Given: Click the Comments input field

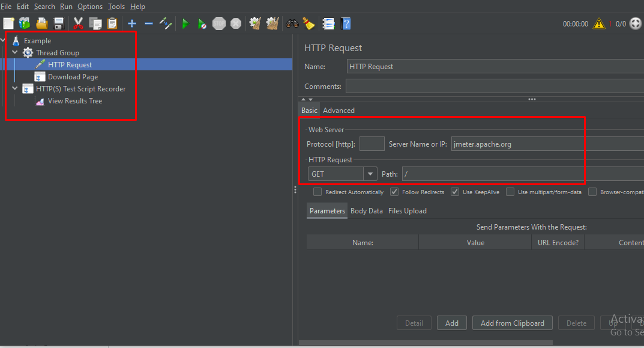Looking at the screenshot, I should pos(495,86).
